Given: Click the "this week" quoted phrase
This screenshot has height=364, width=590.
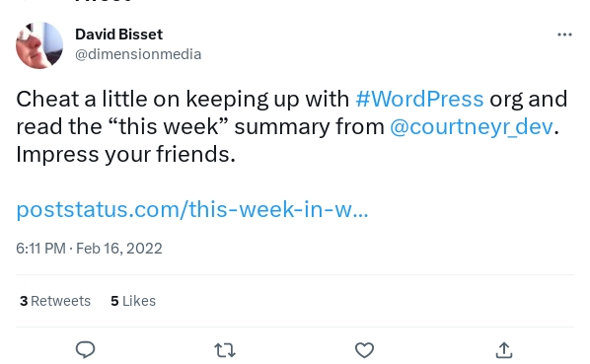Looking at the screenshot, I should pos(168,126).
